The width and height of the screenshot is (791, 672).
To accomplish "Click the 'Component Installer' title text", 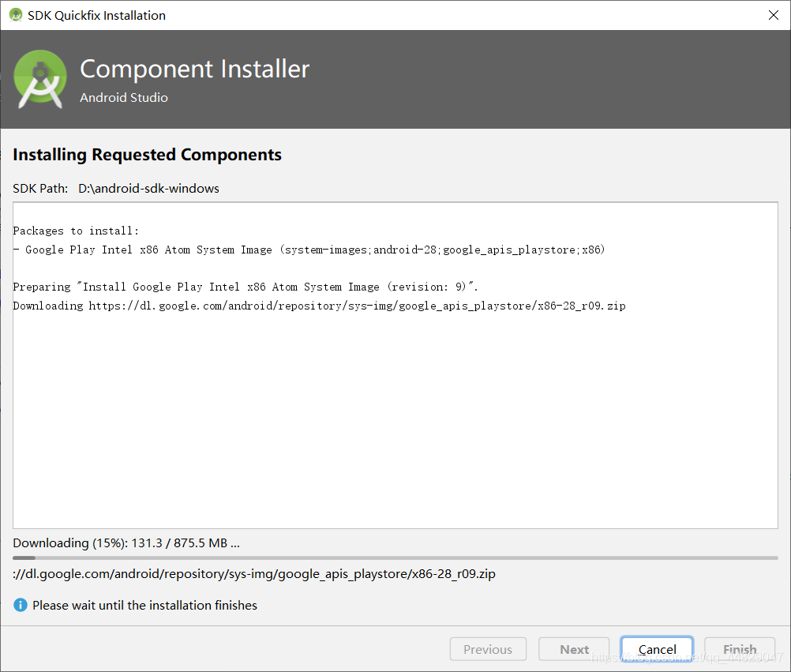I will click(195, 69).
